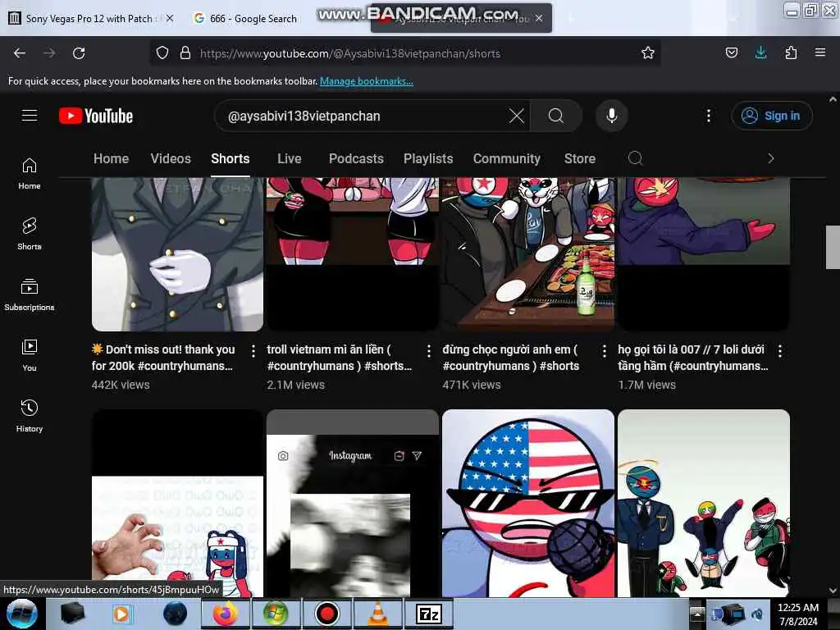Click the page vertical scrollbar thumb
The width and height of the screenshot is (840, 630).
tap(833, 247)
